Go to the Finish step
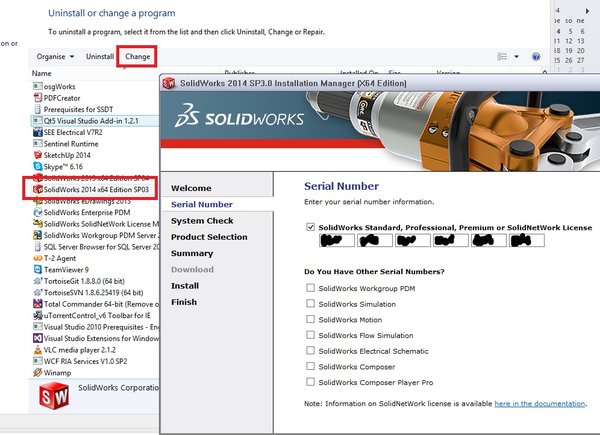Viewport: 600px width, 435px height. 184,302
